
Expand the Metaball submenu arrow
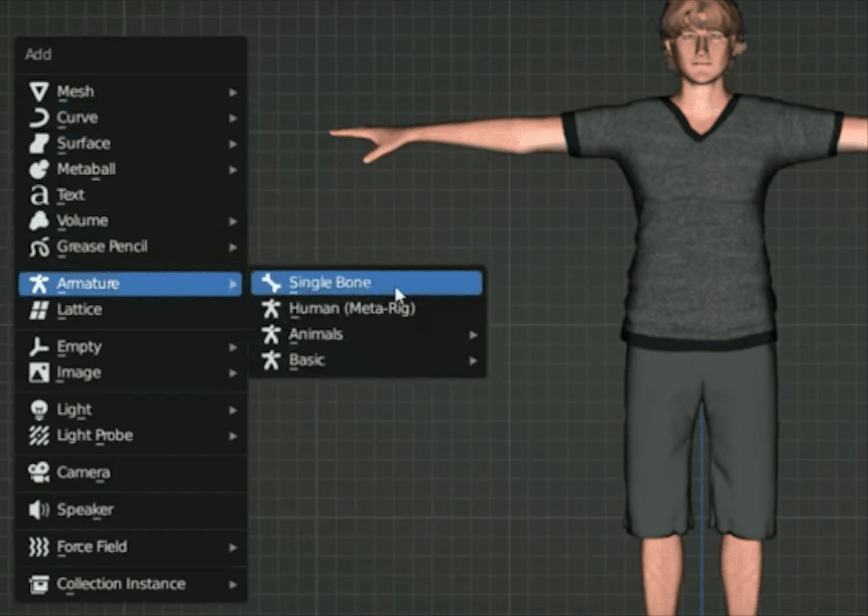233,170
